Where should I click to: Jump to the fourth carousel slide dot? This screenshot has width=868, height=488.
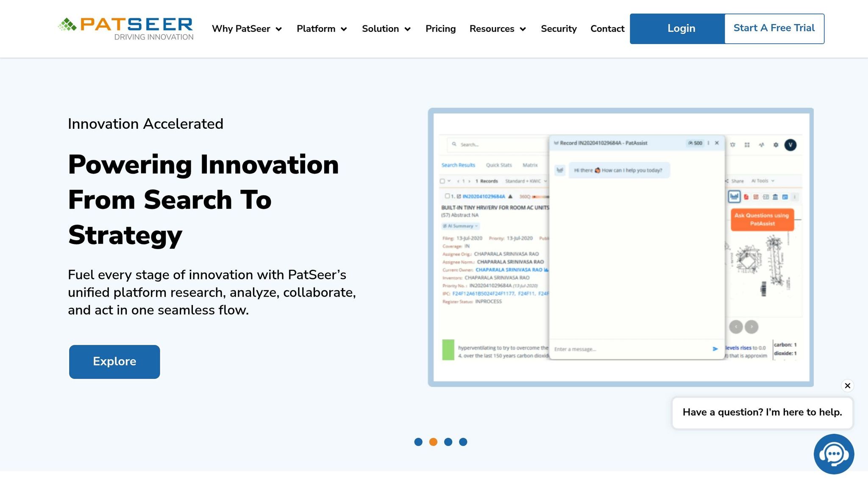[x=463, y=442]
